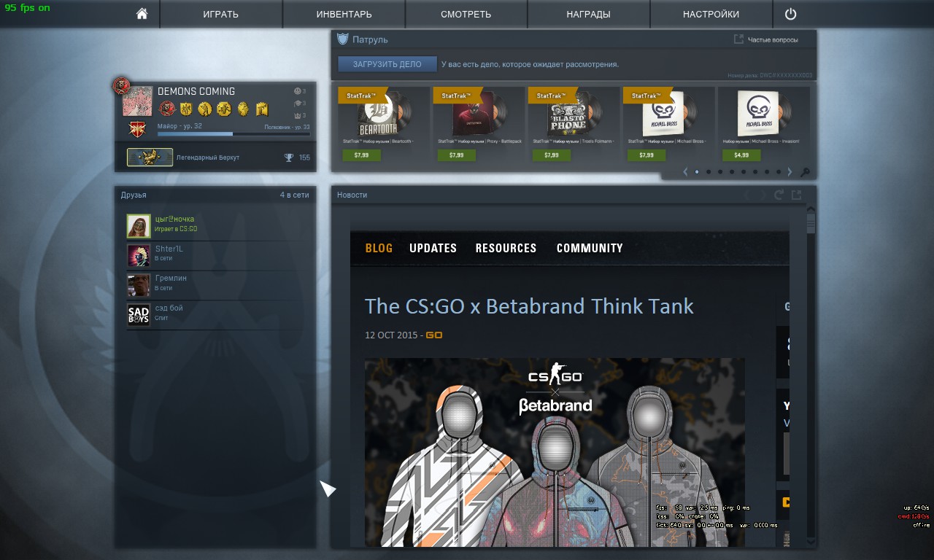The image size is (934, 560).
Task: Switch to the RESOURCES tab
Action: tap(506, 248)
